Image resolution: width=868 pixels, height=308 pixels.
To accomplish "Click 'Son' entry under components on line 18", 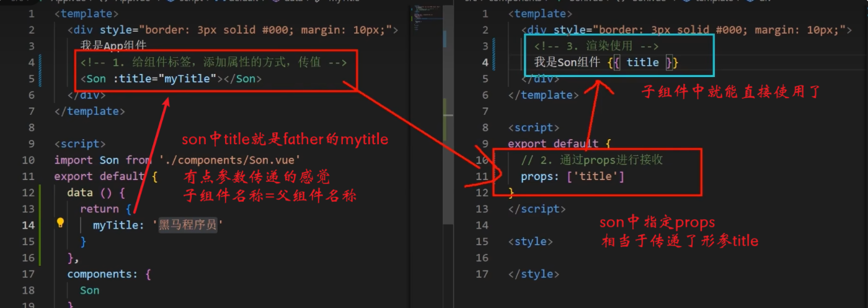I will tap(89, 290).
